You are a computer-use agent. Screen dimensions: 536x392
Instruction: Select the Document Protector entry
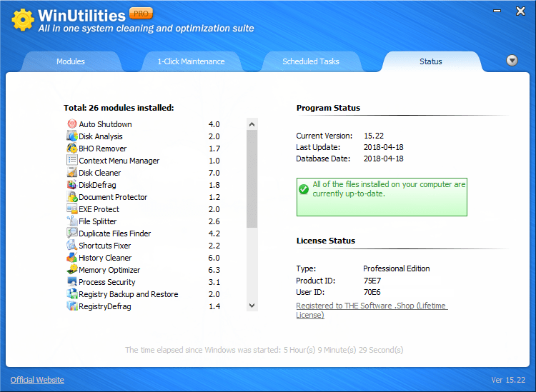(113, 197)
